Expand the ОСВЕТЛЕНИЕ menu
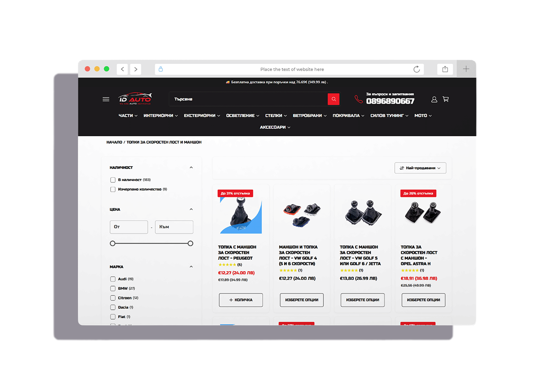The height and width of the screenshot is (392, 560). coord(243,115)
